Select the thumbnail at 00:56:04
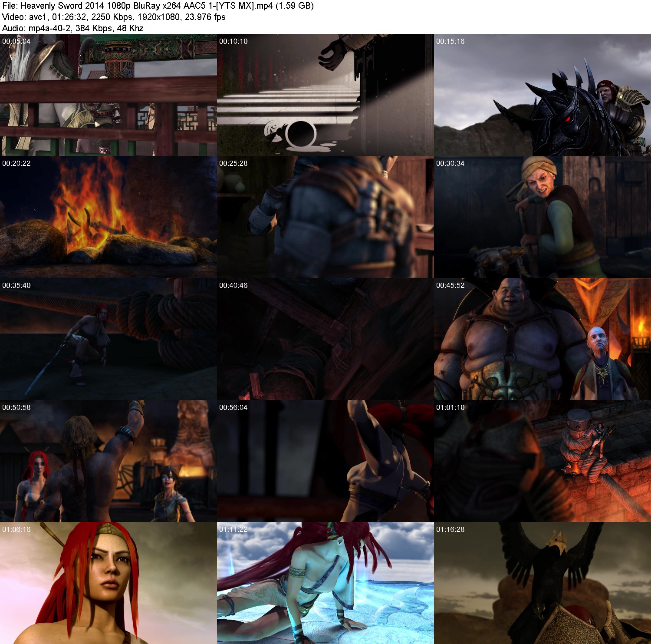The image size is (651, 644). 325,461
